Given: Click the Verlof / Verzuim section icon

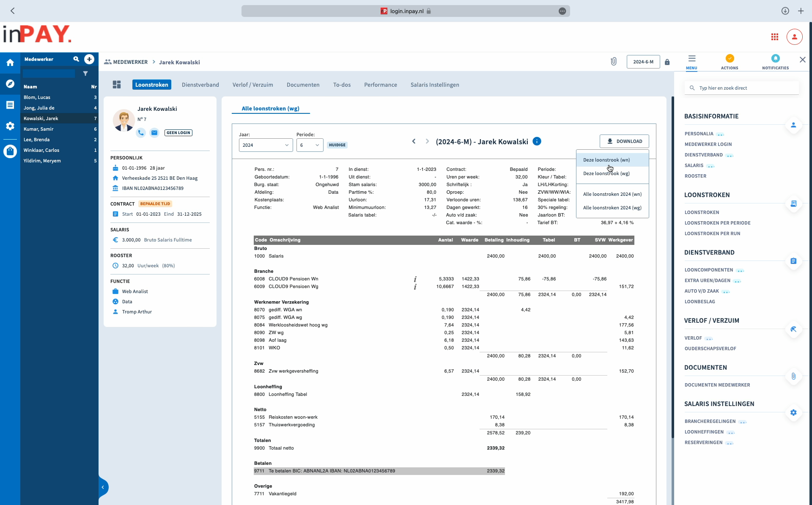Looking at the screenshot, I should pos(793,329).
